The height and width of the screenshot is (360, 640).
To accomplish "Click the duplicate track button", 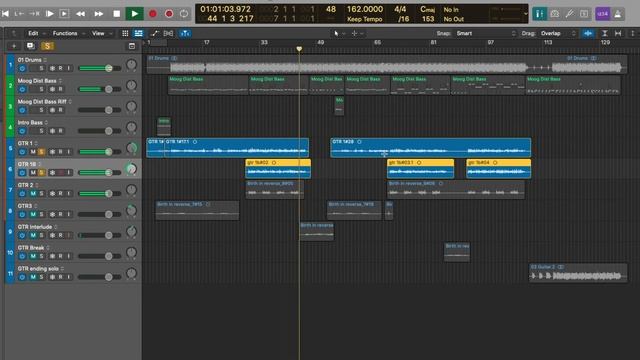I will 30,46.
